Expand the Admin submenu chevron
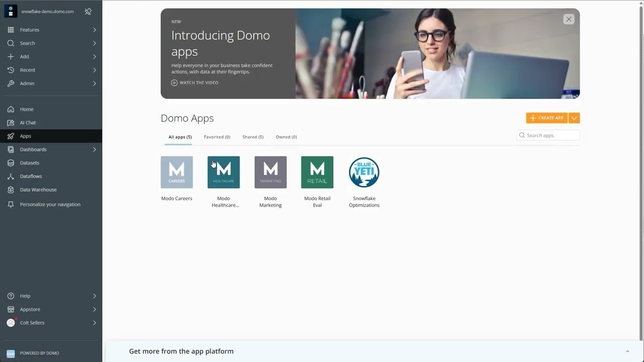The height and width of the screenshot is (362, 644). pyautogui.click(x=95, y=83)
